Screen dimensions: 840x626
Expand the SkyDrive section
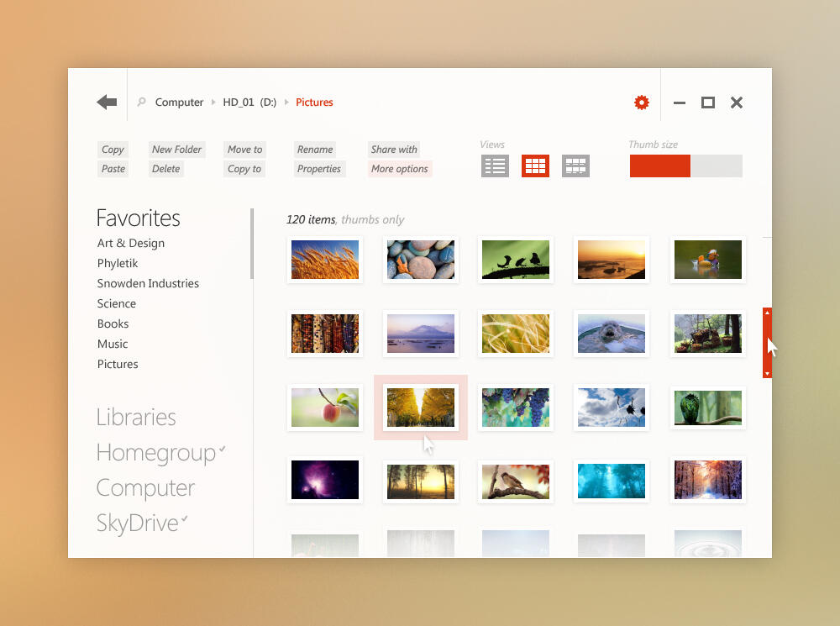click(138, 523)
